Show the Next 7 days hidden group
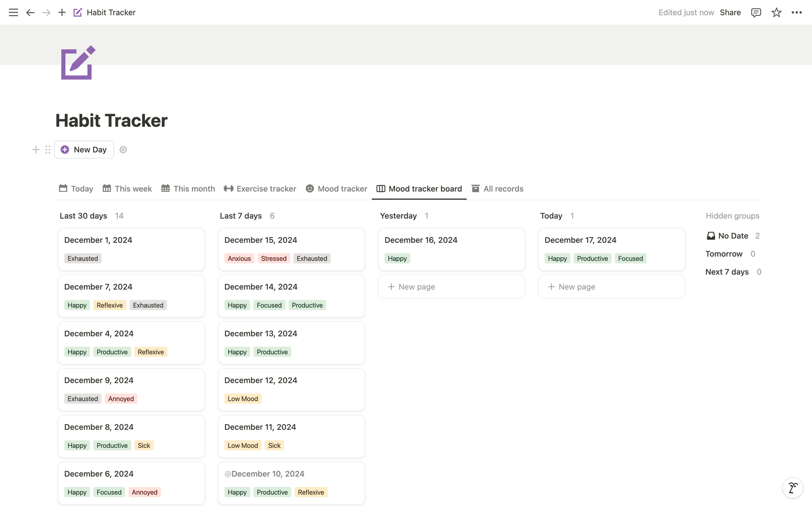Viewport: 812px width, 507px height. 733,272
